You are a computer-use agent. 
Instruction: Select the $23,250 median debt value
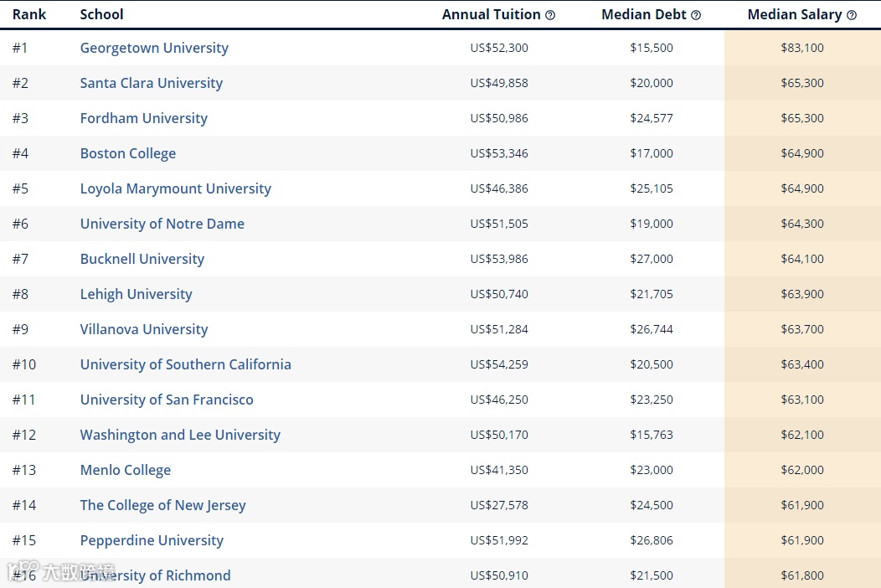652,400
